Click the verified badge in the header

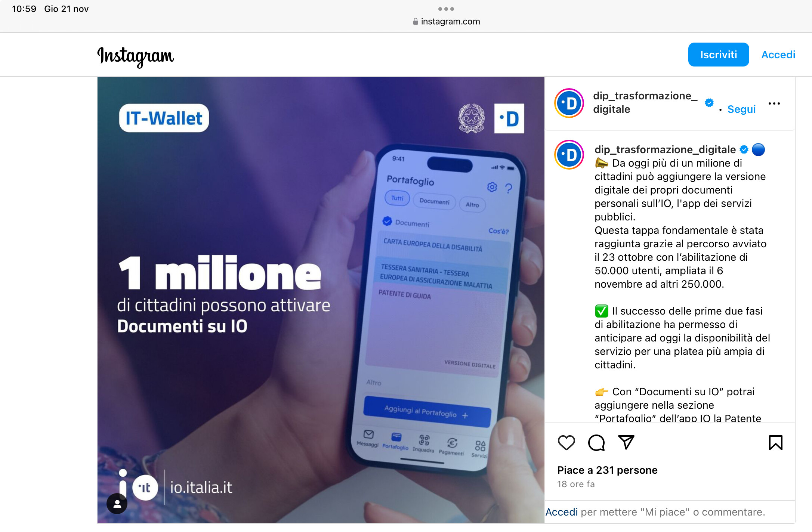pyautogui.click(x=709, y=102)
